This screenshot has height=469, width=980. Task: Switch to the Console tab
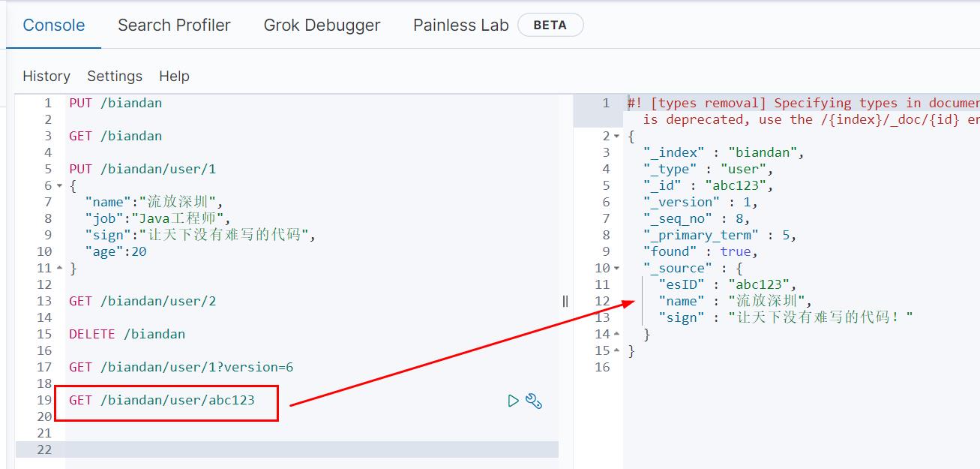[x=54, y=25]
